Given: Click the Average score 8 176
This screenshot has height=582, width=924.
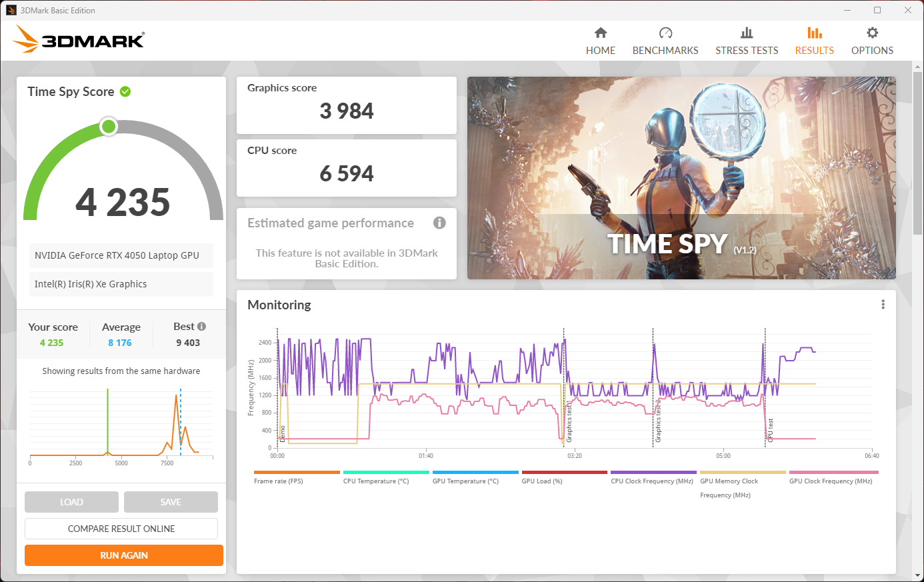Looking at the screenshot, I should [x=120, y=343].
